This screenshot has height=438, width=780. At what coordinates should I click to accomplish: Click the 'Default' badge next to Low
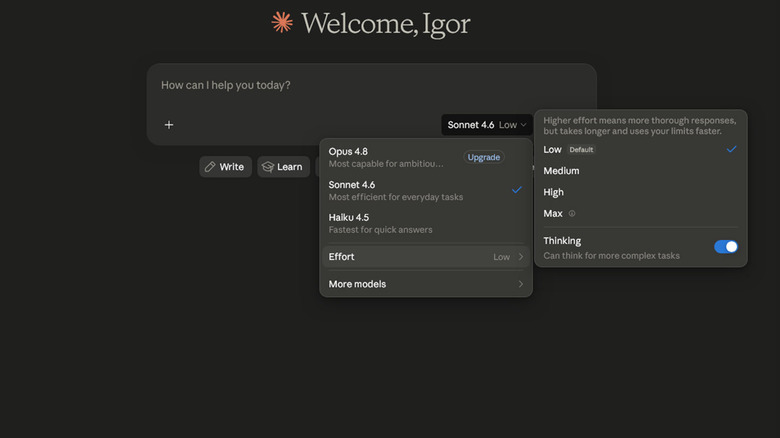tap(581, 150)
